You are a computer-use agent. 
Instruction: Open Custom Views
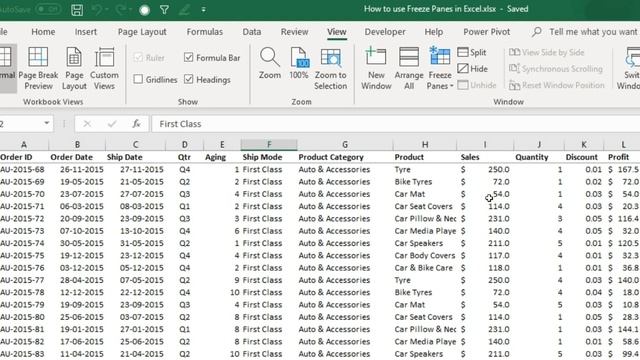click(104, 68)
